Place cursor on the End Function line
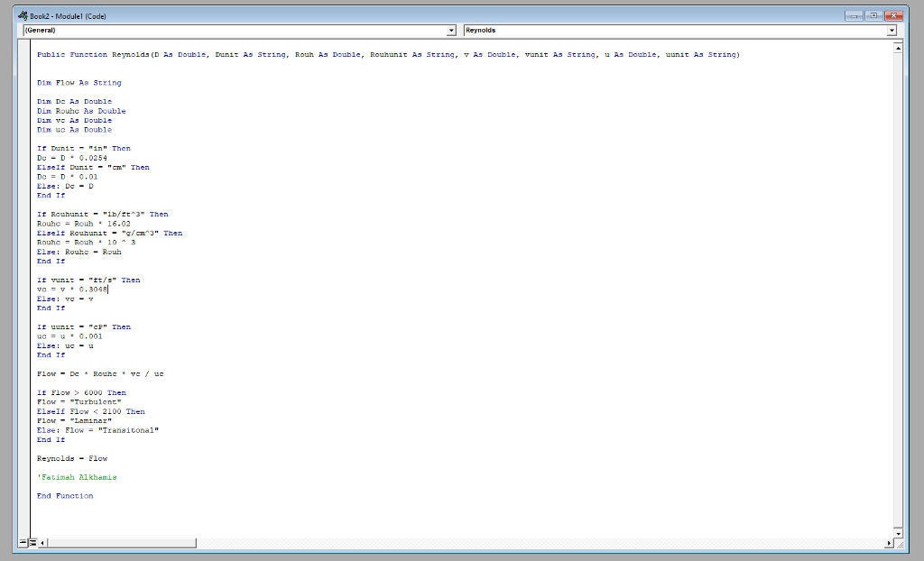 63,495
